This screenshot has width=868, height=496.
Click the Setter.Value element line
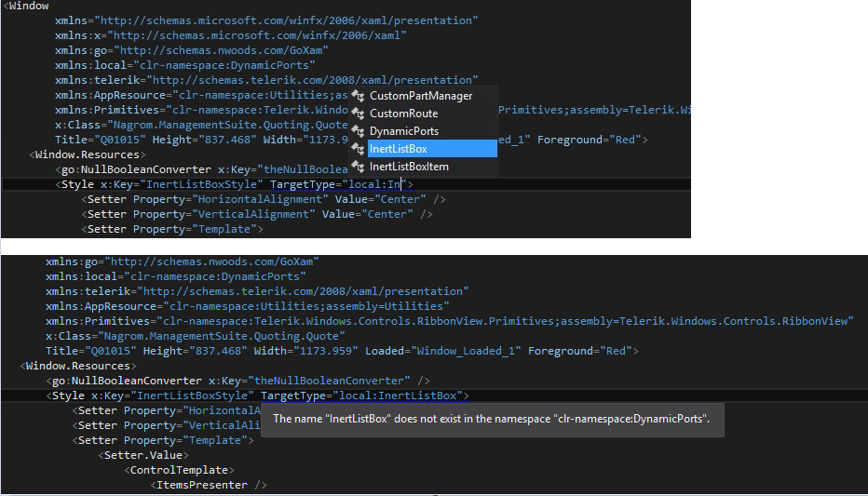(x=143, y=455)
